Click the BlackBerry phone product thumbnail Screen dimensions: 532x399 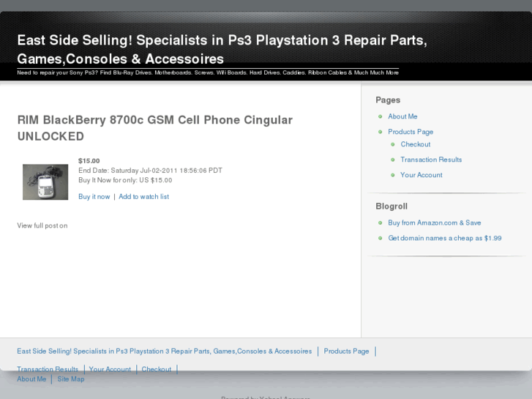coord(45,182)
